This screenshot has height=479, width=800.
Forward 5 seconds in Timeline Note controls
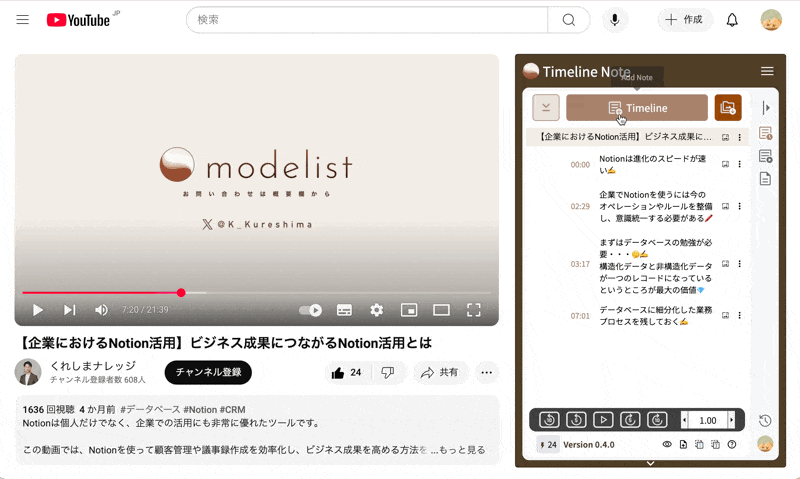point(630,420)
